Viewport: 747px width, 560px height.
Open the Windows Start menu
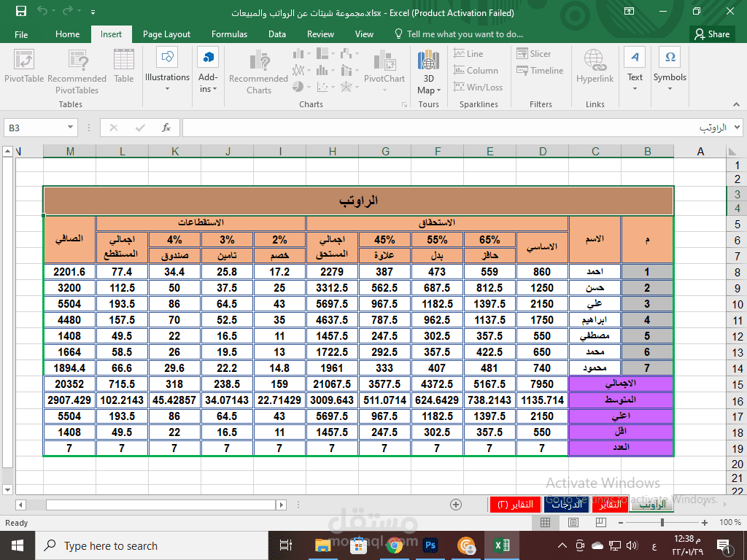pos(18,545)
